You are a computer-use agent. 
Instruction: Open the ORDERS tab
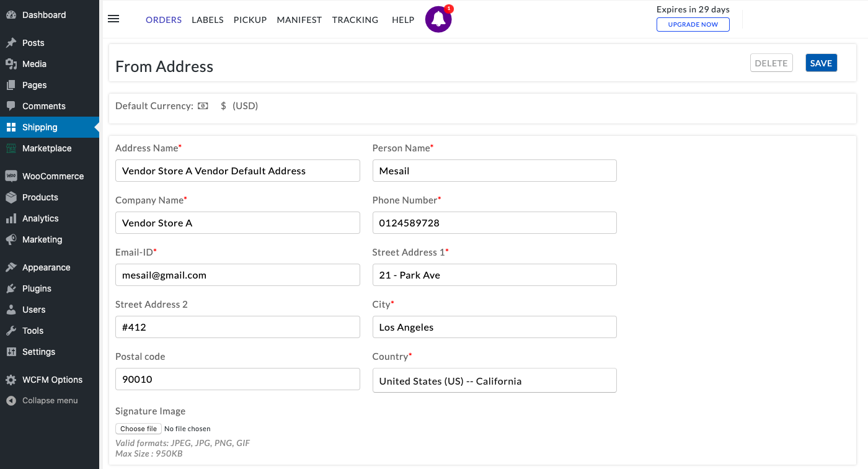(164, 20)
